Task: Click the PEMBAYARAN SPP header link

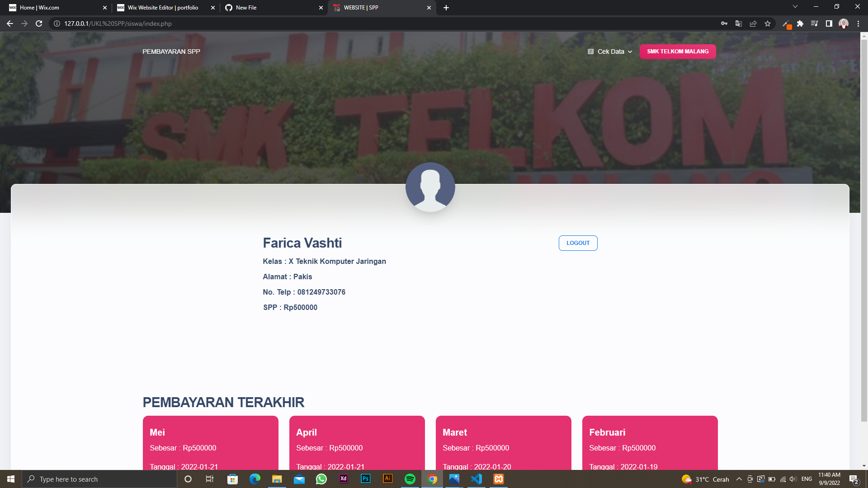Action: tap(171, 52)
